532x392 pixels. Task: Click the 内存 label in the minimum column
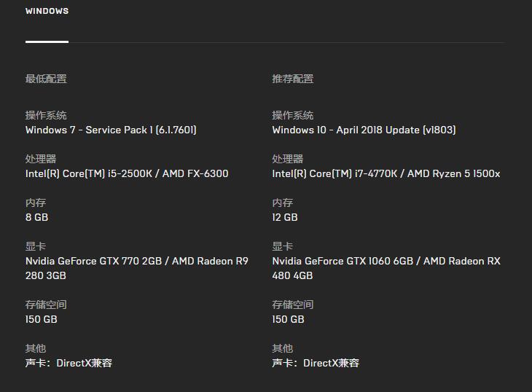click(36, 203)
